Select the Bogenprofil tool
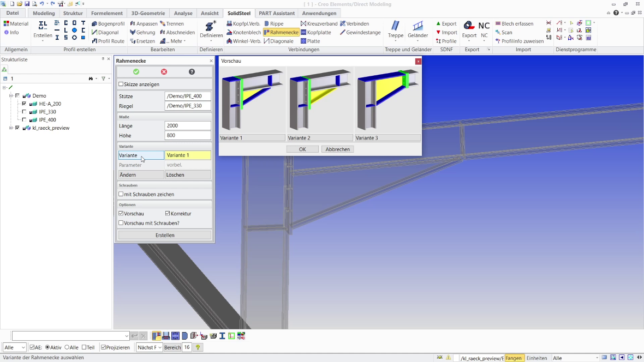 (x=108, y=24)
